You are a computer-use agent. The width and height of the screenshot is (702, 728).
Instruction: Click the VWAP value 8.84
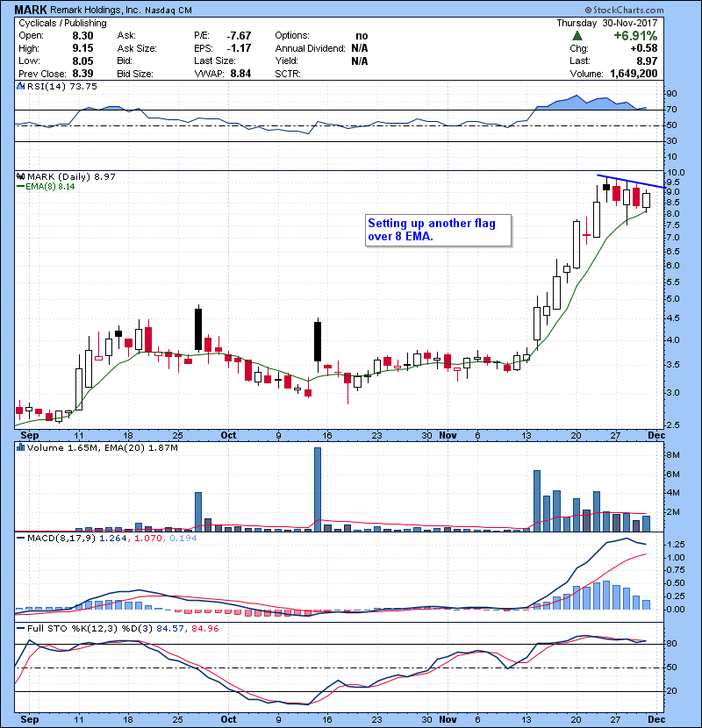[240, 74]
